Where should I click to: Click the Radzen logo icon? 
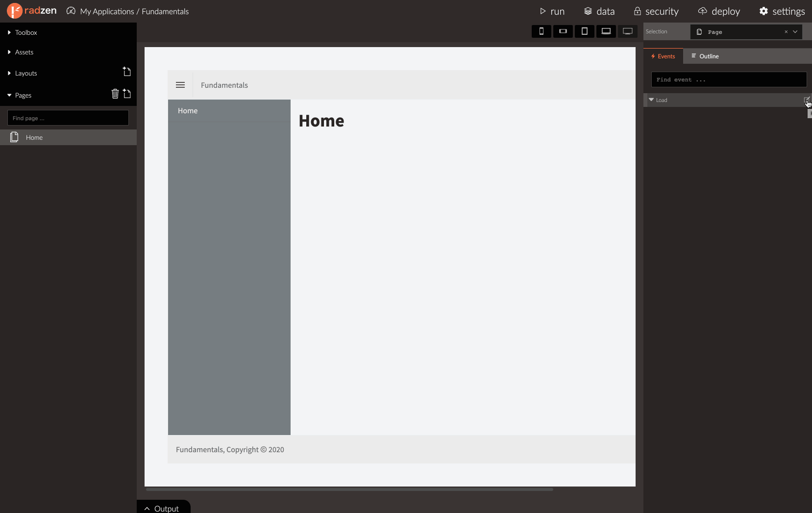14,11
